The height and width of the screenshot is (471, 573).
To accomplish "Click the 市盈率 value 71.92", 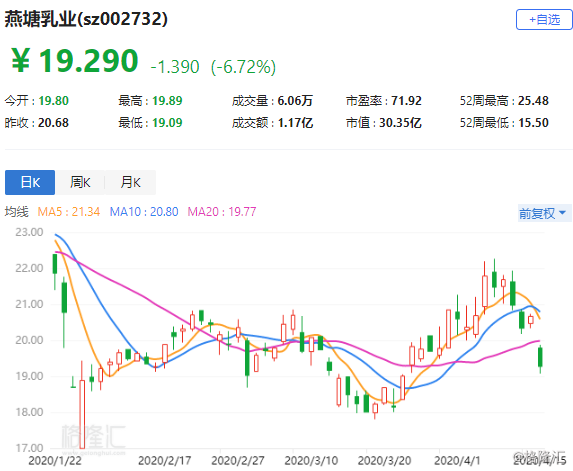I will pos(406,100).
